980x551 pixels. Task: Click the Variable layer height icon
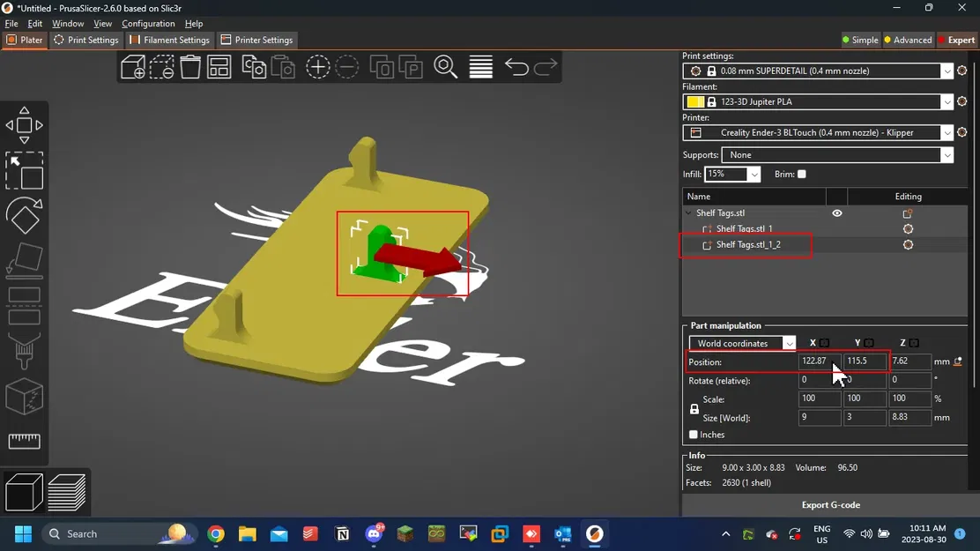480,67
